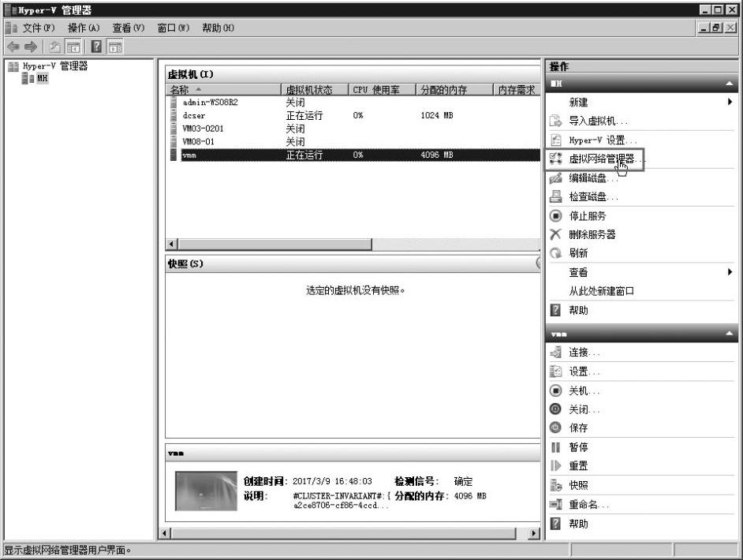This screenshot has width=743, height=560.
Task: Click the Pause (暂停) icon
Action: pyautogui.click(x=555, y=446)
